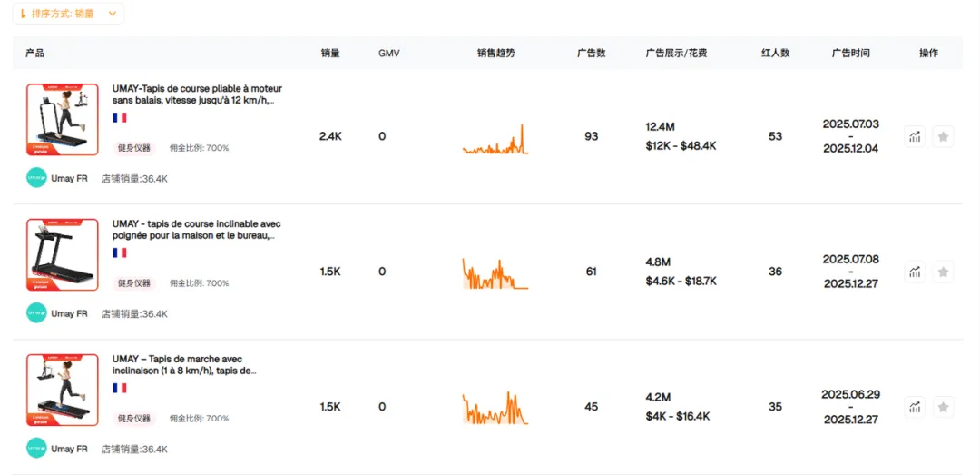Click French flag icon in first product row

(x=119, y=117)
